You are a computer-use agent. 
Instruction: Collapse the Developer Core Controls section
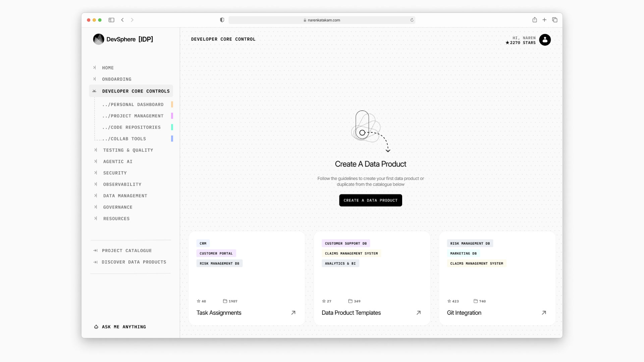pos(95,91)
